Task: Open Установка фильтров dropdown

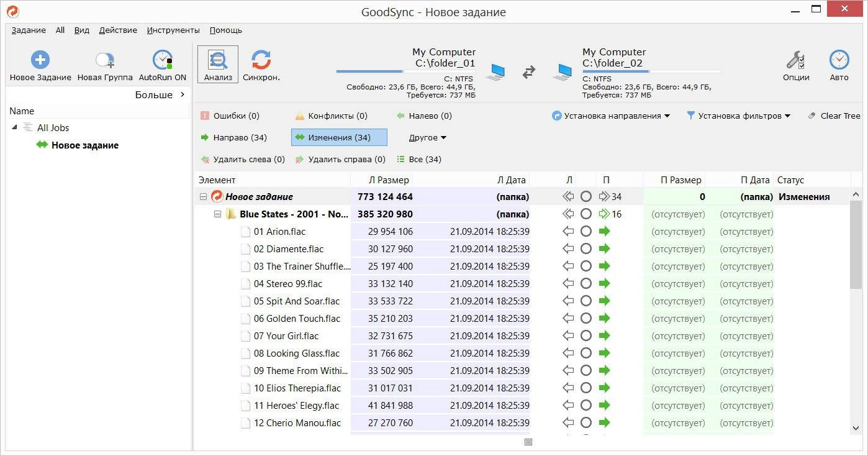Action: [x=738, y=116]
